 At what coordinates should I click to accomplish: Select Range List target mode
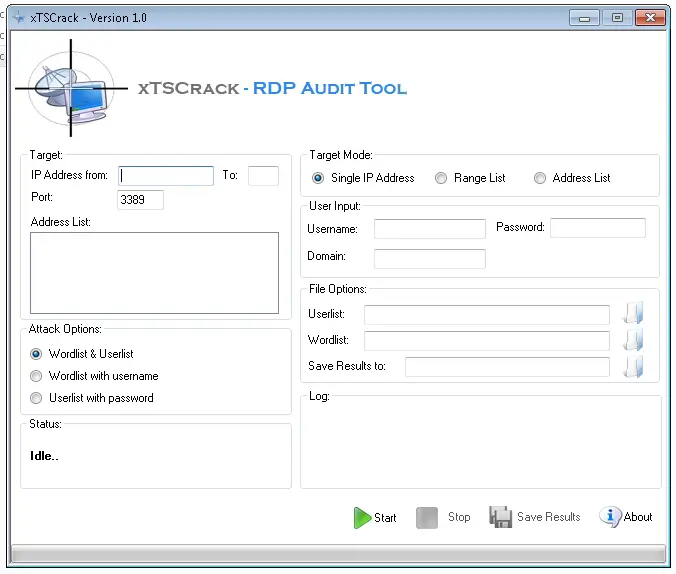(x=441, y=178)
